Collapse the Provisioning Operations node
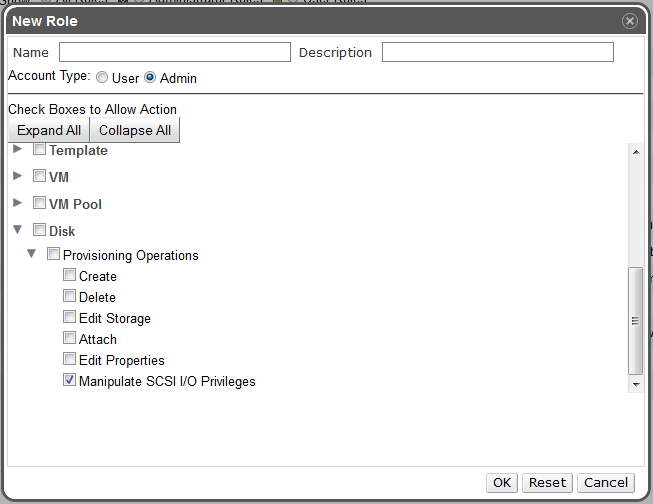This screenshot has width=653, height=504. (32, 254)
